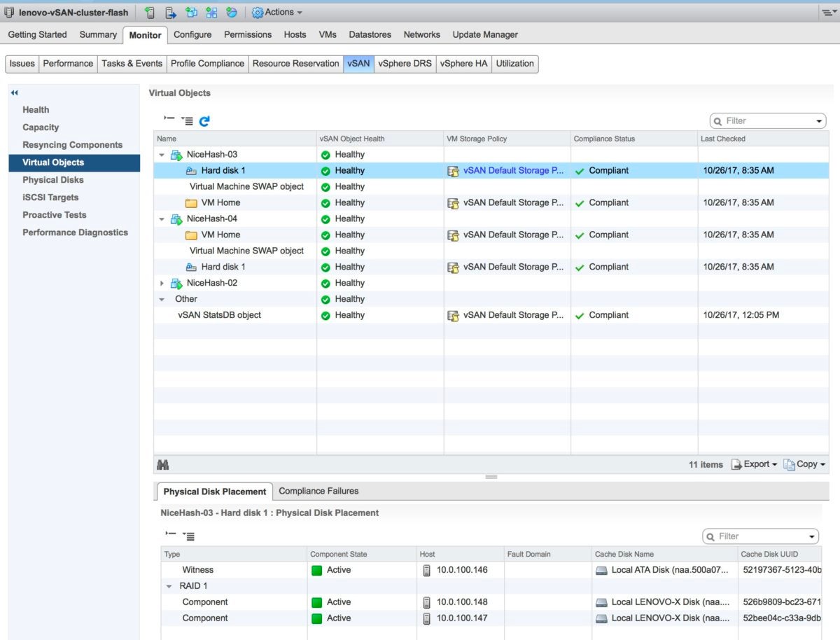This screenshot has width=840, height=640.
Task: Sort by Component State column header
Action: tap(361, 554)
